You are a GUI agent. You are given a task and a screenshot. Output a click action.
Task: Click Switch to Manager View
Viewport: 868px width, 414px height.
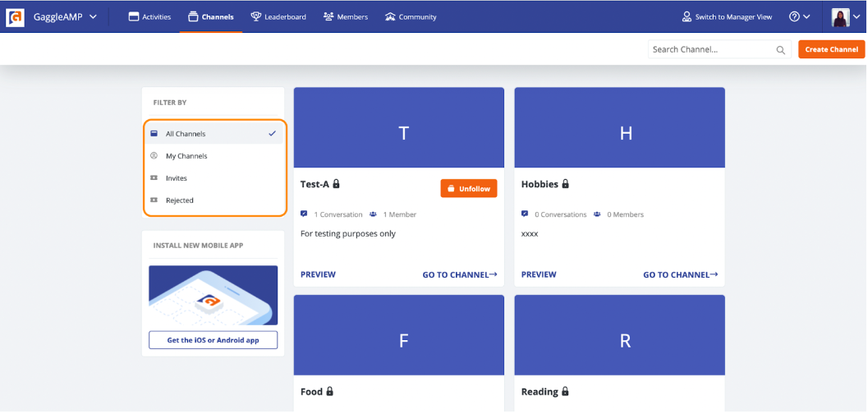[727, 16]
